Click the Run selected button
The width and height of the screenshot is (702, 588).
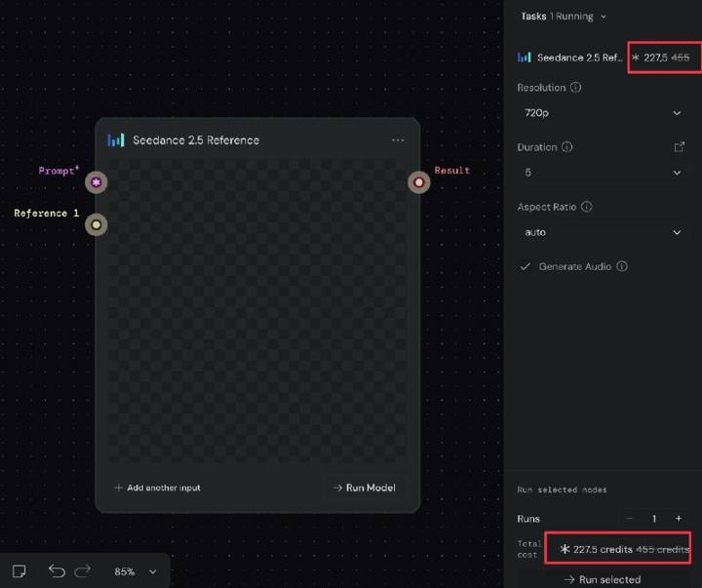click(x=603, y=579)
